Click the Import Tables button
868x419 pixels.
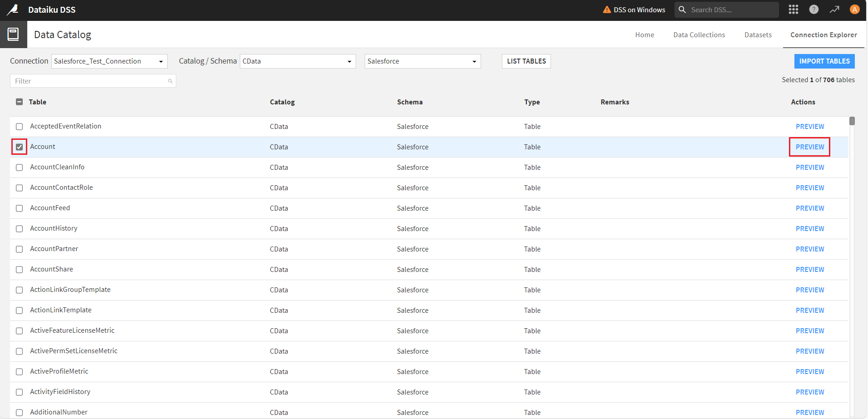[x=824, y=61]
